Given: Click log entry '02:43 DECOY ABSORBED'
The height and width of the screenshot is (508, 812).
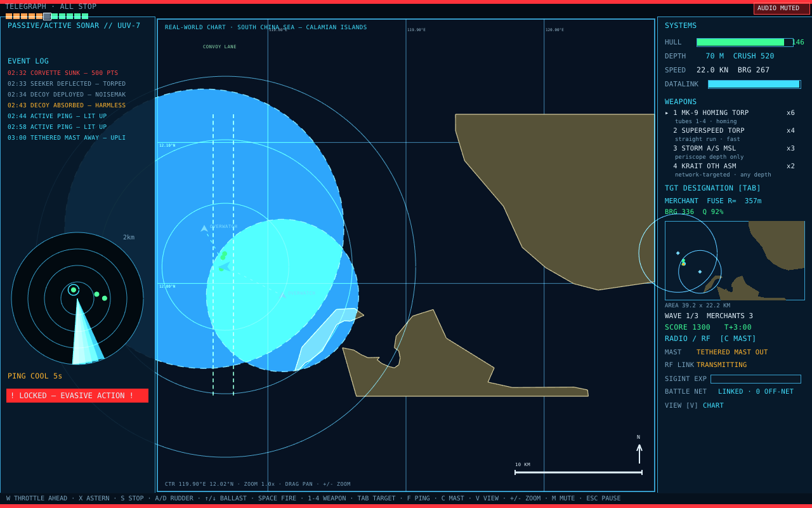Looking at the screenshot, I should pyautogui.click(x=67, y=105).
